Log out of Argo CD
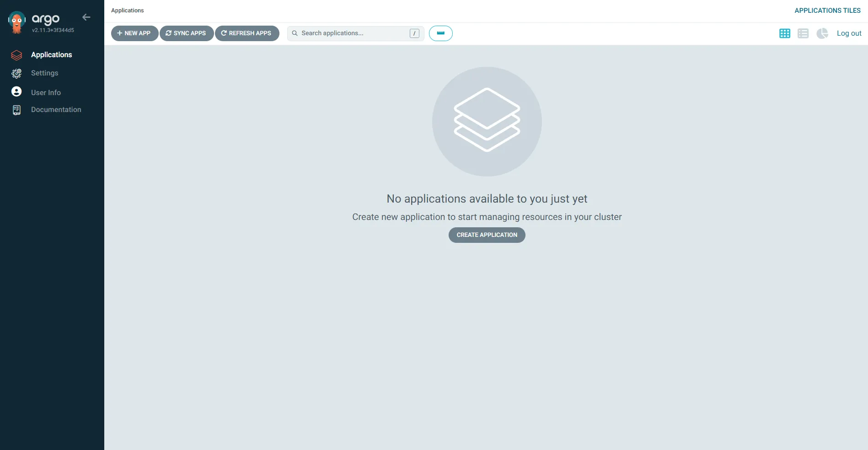 (849, 33)
